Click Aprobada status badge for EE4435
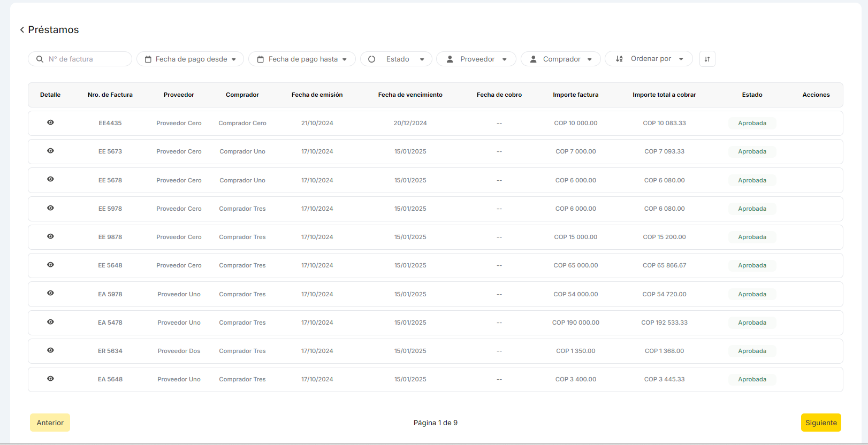 [752, 123]
